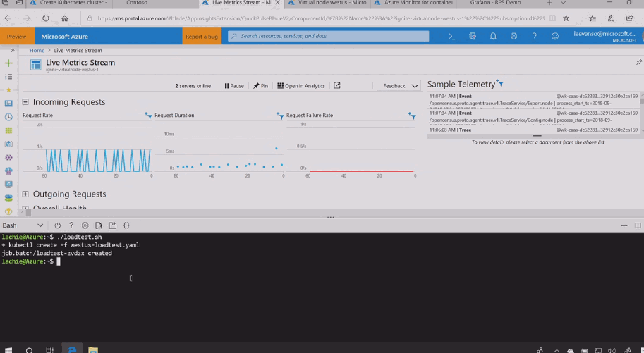Screen dimensions: 644x353
Task: Open the notifications bell
Action: point(493,36)
